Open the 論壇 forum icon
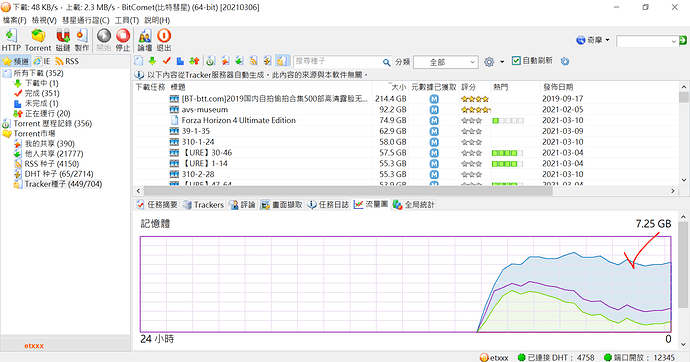This screenshot has height=362, width=690. coord(145,36)
